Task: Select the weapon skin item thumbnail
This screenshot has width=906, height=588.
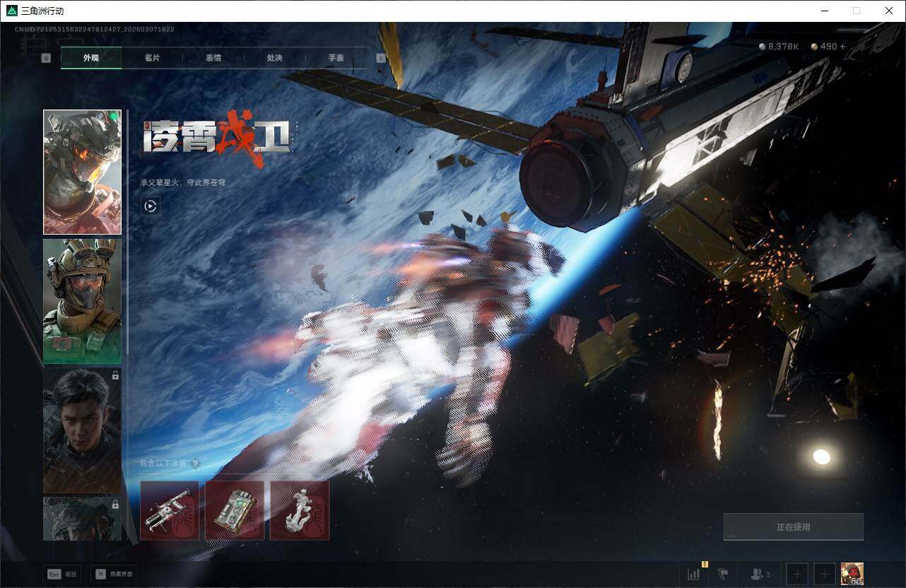Action: (x=170, y=510)
